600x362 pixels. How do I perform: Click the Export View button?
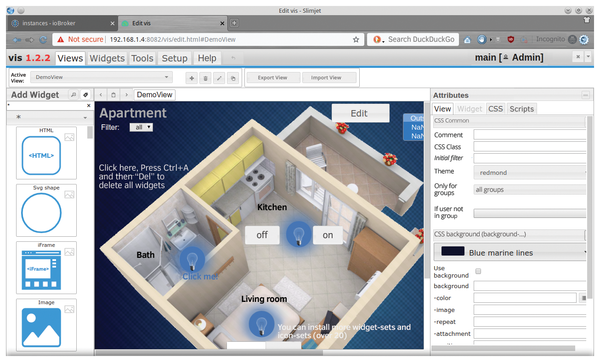coord(272,78)
